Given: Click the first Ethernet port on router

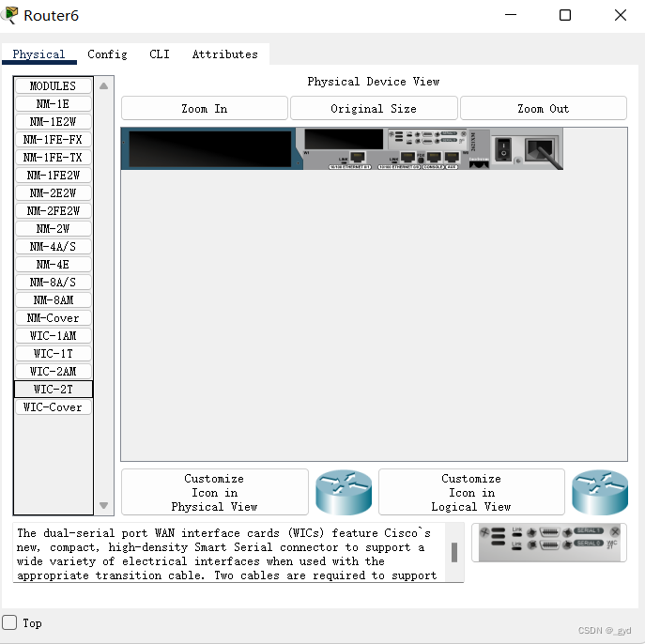Looking at the screenshot, I should point(357,157).
